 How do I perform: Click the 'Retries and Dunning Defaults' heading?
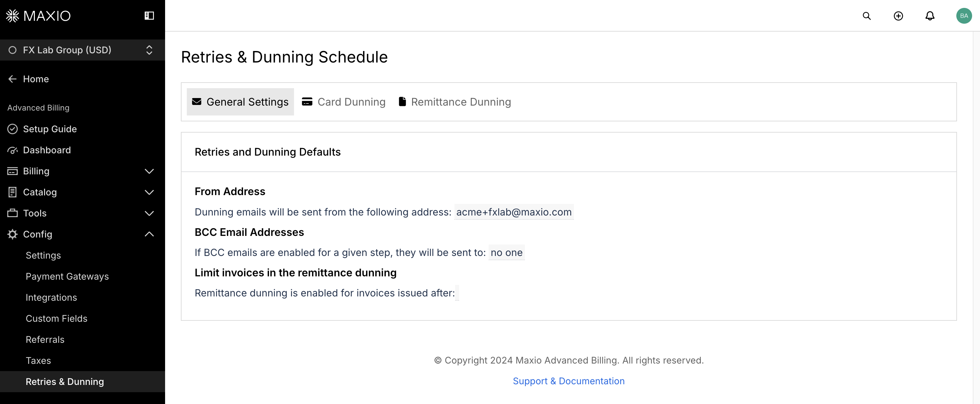(x=267, y=152)
